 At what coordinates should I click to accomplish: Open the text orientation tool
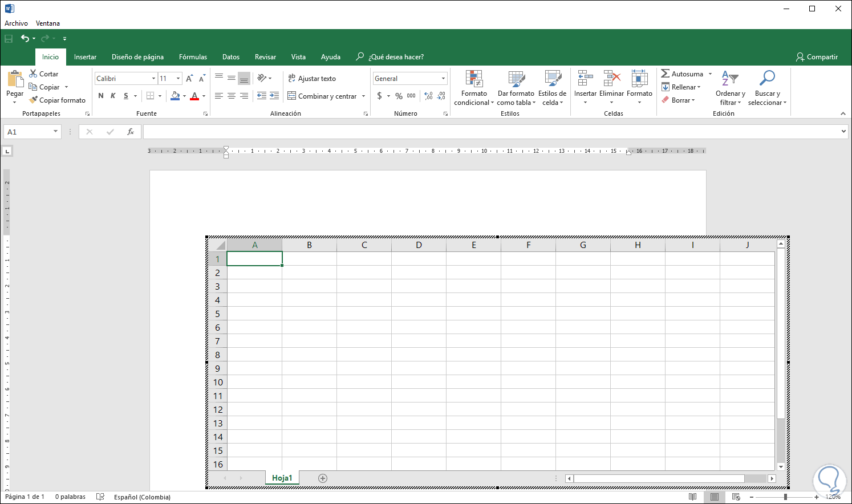tap(262, 78)
